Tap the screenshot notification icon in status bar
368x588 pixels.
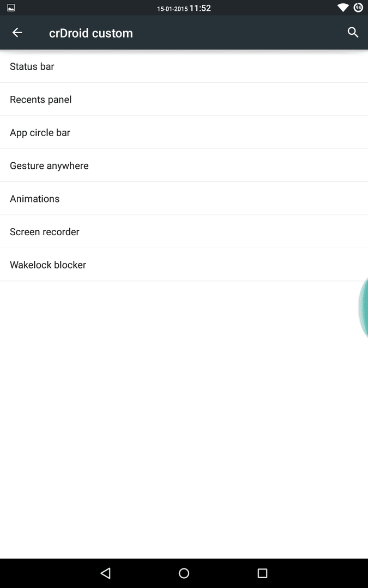point(11,8)
